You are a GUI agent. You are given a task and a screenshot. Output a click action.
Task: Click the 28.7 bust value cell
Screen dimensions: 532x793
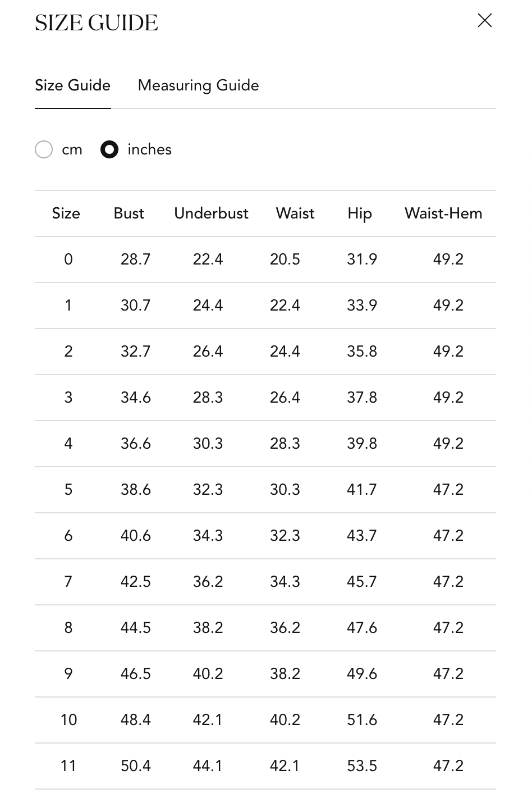coord(135,259)
